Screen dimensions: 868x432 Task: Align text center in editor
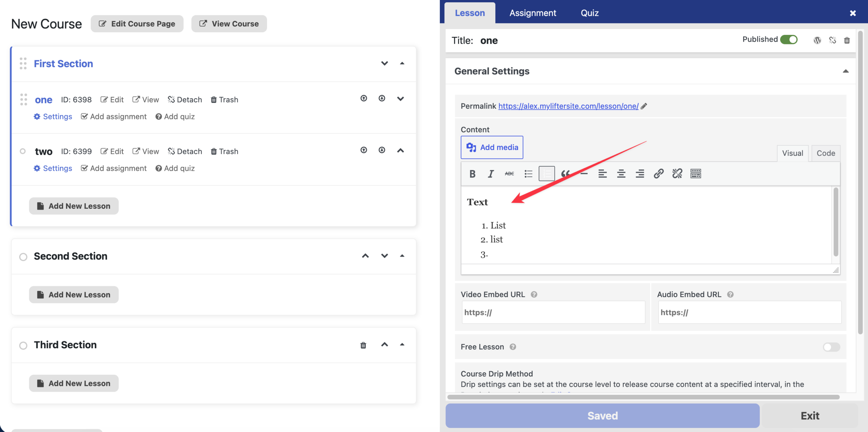[x=621, y=174]
